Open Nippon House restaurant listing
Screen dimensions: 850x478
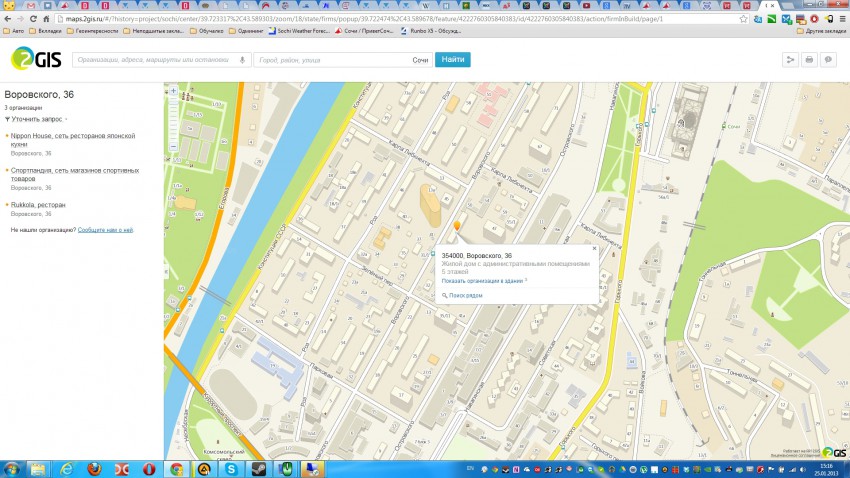(x=45, y=134)
